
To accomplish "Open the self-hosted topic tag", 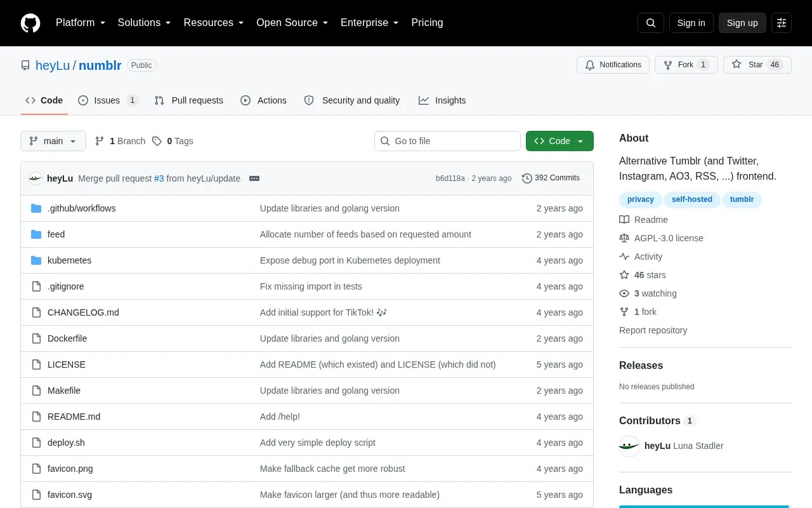I will click(691, 199).
